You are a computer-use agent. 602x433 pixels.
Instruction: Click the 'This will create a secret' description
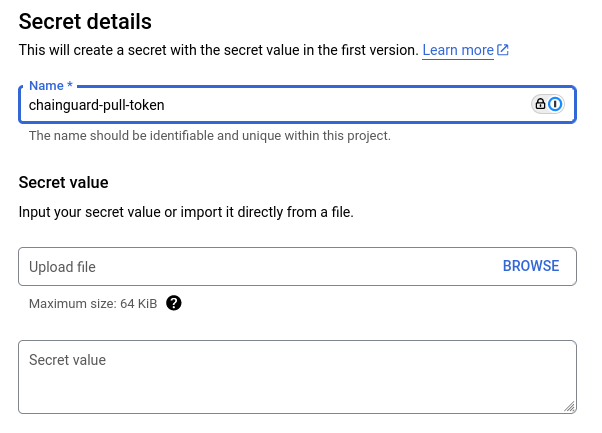click(217, 50)
